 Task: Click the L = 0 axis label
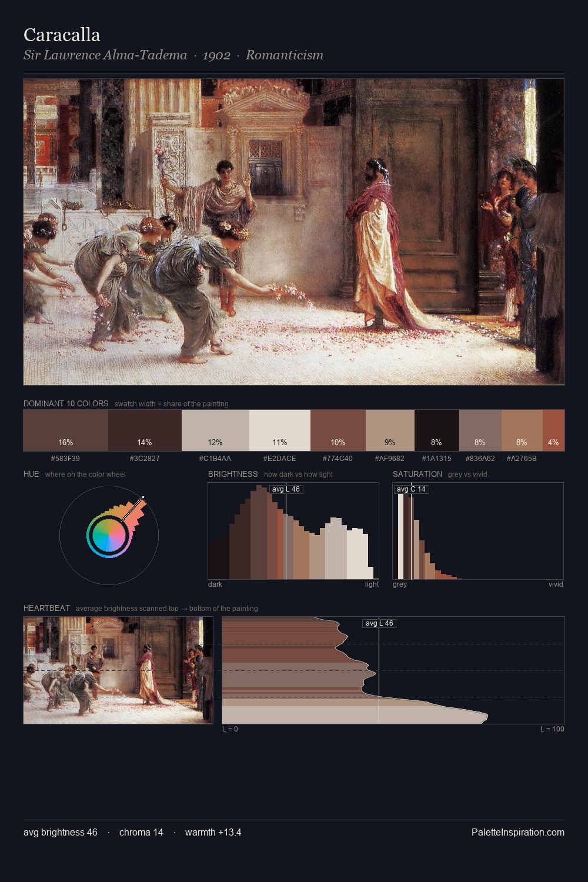tap(230, 729)
